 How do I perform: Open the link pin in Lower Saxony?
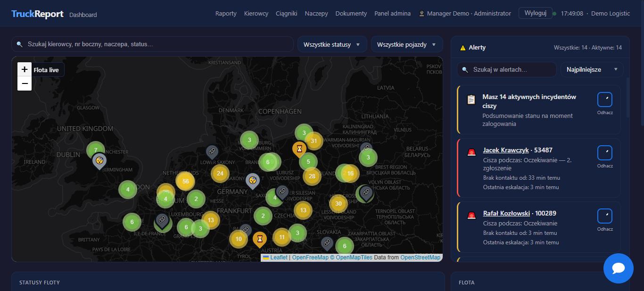(x=212, y=152)
